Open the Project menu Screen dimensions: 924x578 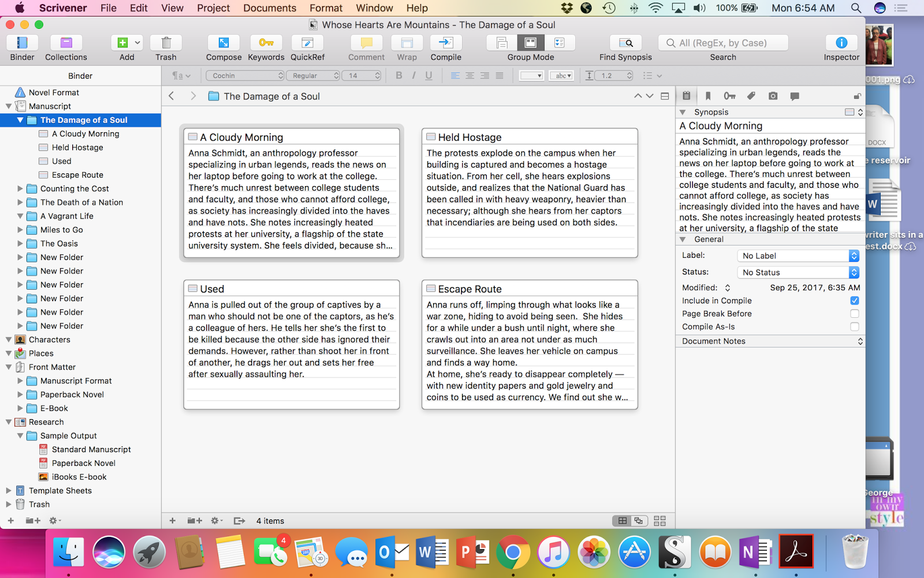(213, 8)
